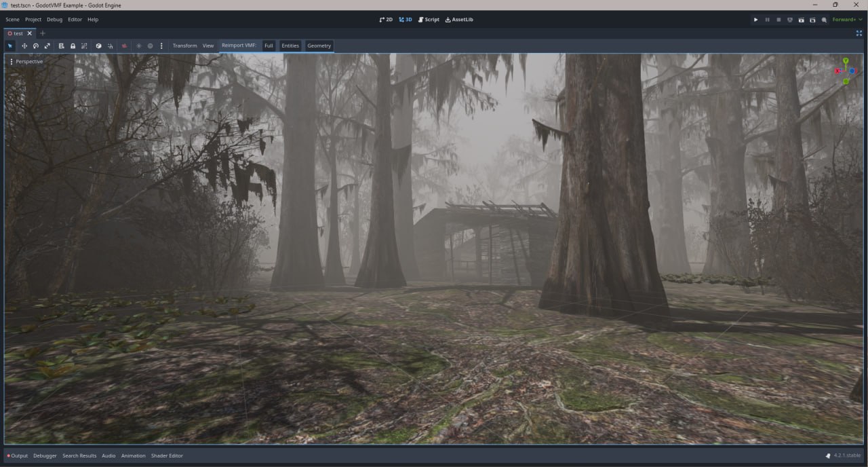Open the Transform menu
Image resolution: width=868 pixels, height=467 pixels.
point(184,45)
